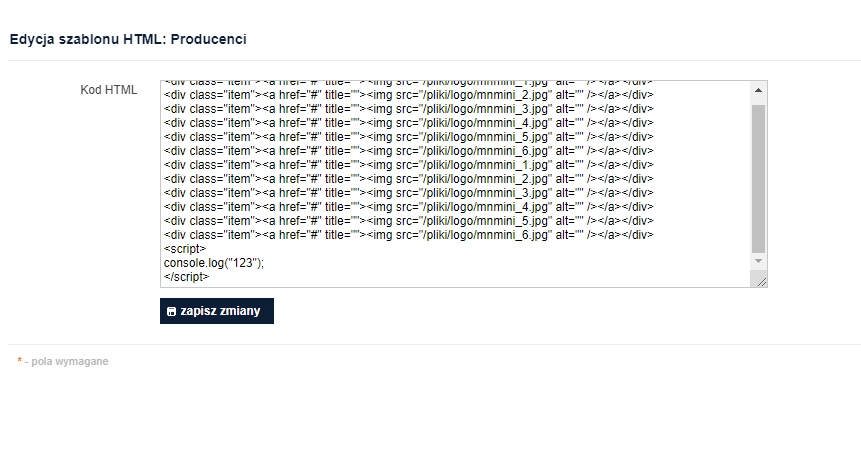Click the lower mnmini_4.jpg line in the code
Viewport: 861px width, 471px height.
409,207
